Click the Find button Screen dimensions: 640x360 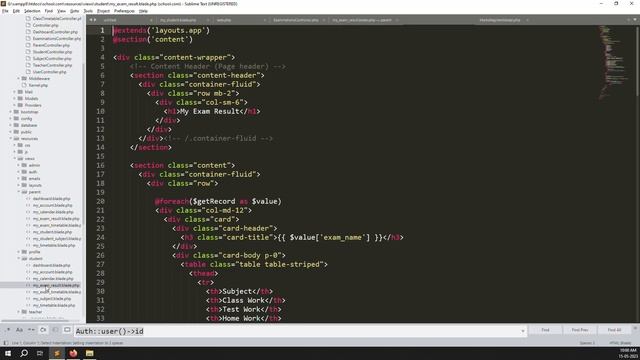point(546,330)
